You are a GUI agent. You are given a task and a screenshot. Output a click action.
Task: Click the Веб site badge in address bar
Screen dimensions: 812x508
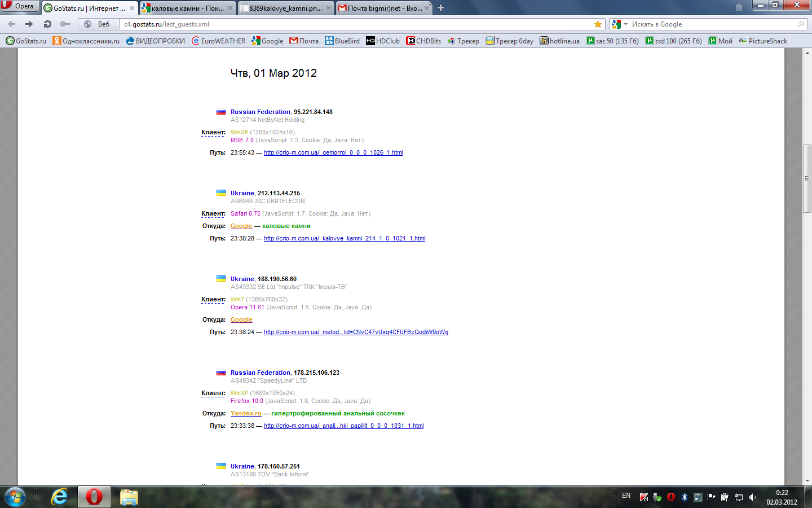pos(98,24)
